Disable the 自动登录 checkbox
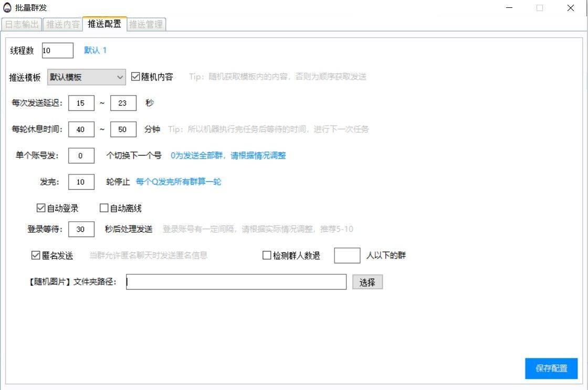 click(41, 208)
